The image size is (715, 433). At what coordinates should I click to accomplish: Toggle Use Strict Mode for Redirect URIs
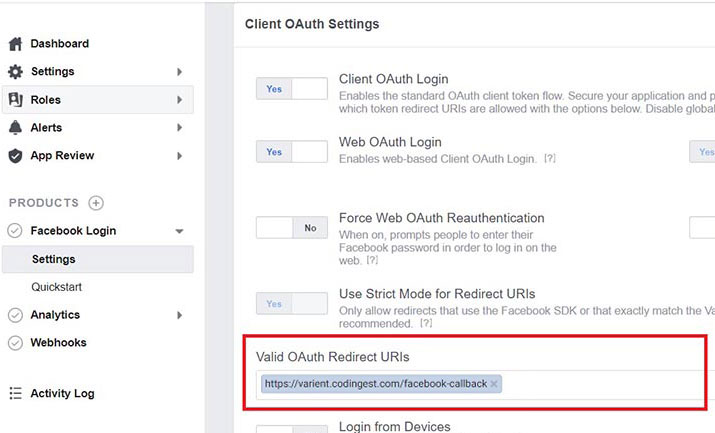291,304
